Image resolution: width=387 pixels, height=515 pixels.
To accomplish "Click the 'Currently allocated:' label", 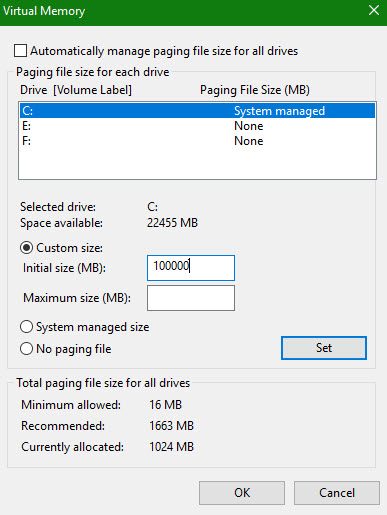I will (x=72, y=447).
